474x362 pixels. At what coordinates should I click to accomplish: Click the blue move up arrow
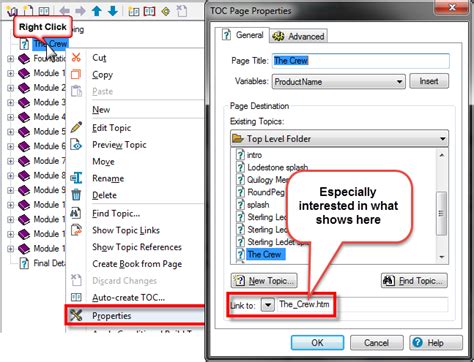point(97,11)
